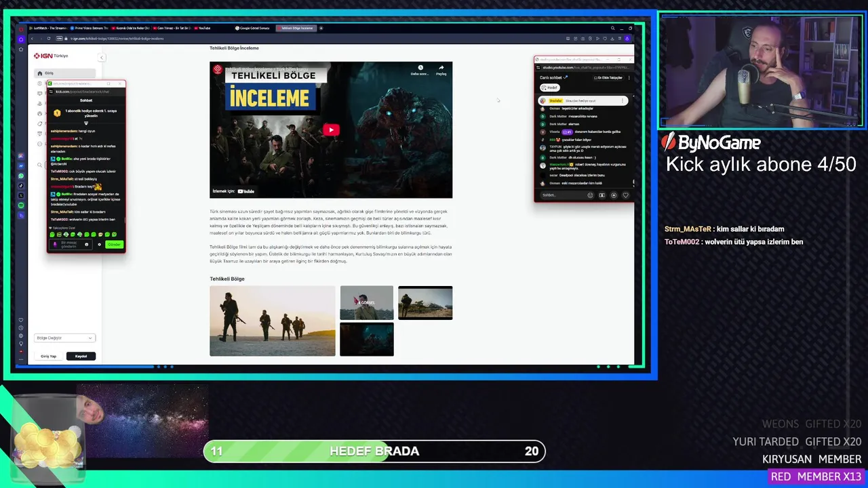
Task: Click the downloads icon in browser toolbar
Action: (611, 39)
